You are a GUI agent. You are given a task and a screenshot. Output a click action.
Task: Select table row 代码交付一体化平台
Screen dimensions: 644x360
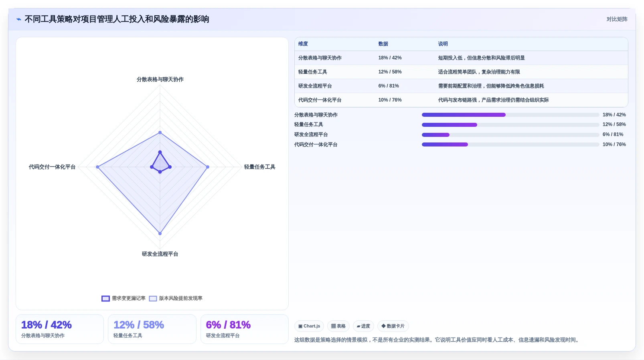tap(461, 100)
